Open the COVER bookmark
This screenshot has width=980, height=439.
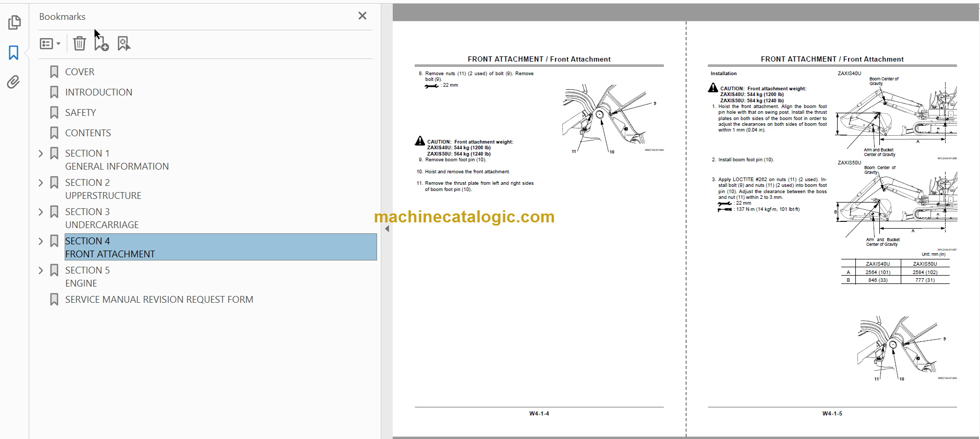[x=80, y=72]
